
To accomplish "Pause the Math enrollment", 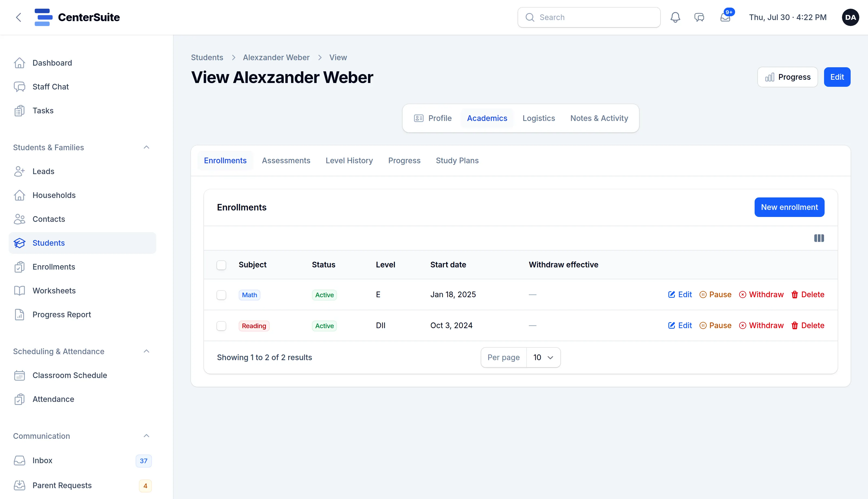I will [715, 295].
